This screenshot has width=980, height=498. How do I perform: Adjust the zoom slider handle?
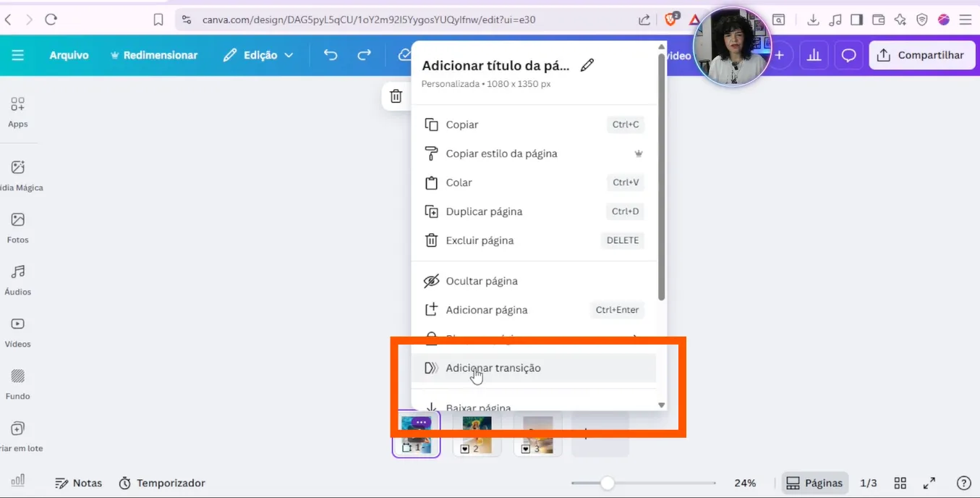point(608,483)
